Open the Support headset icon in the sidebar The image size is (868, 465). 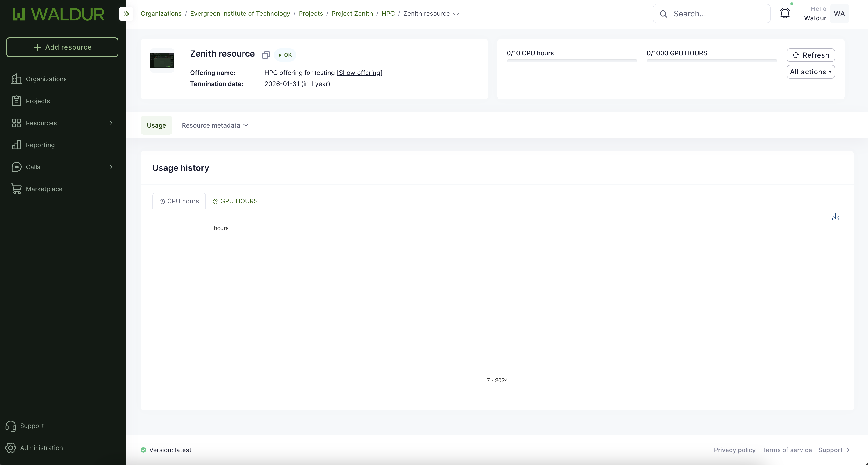point(11,426)
